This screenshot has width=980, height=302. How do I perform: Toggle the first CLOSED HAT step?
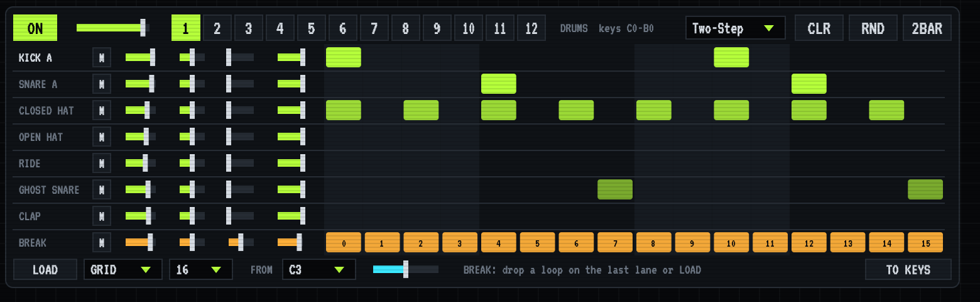[344, 110]
